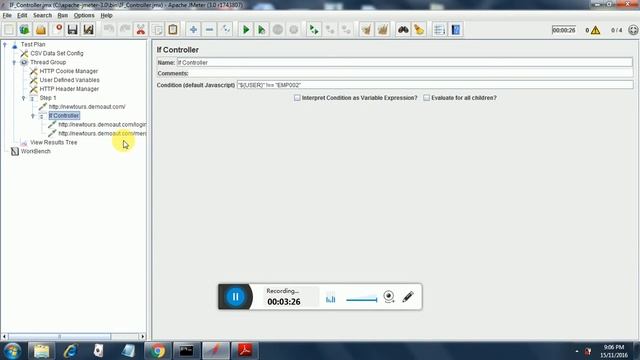Open the Search menu
Image resolution: width=640 pixels, height=360 pixels.
42,15
